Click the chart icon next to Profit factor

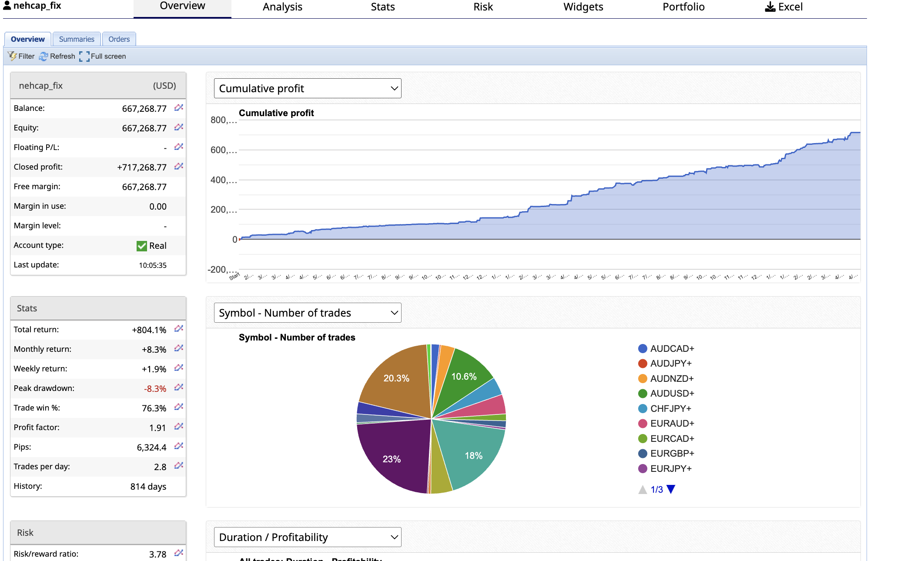tap(178, 427)
